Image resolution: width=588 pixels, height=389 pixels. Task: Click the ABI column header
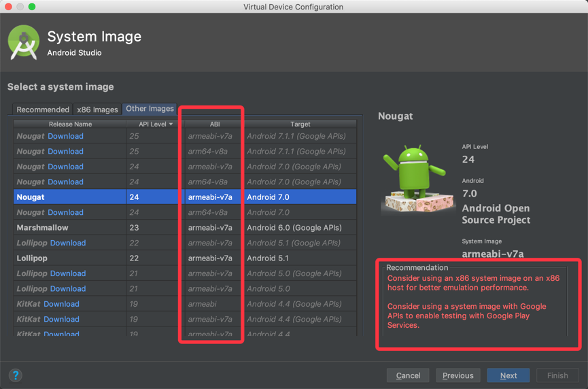point(215,124)
